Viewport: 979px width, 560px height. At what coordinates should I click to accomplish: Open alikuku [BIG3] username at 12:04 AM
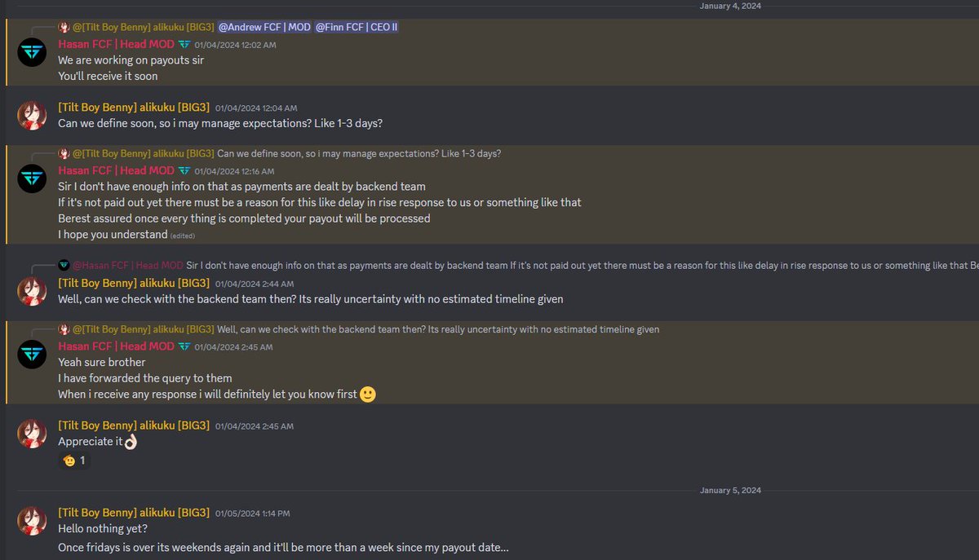click(134, 108)
